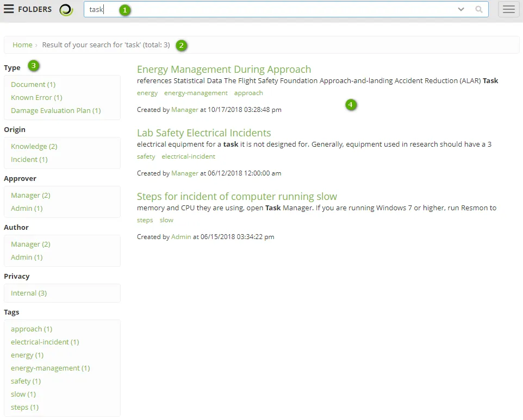Filter by steps (1) tag in sidebar
Screen dimensions: 523x420
tap(24, 407)
